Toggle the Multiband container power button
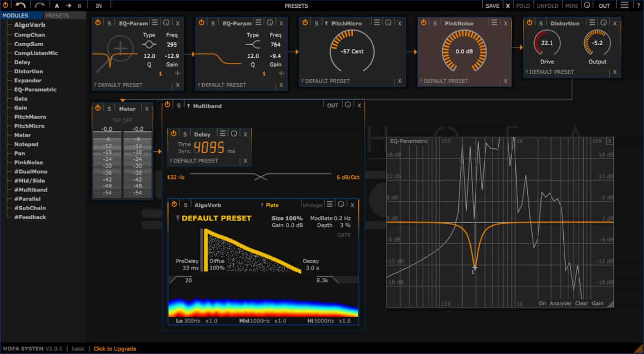 (x=168, y=105)
